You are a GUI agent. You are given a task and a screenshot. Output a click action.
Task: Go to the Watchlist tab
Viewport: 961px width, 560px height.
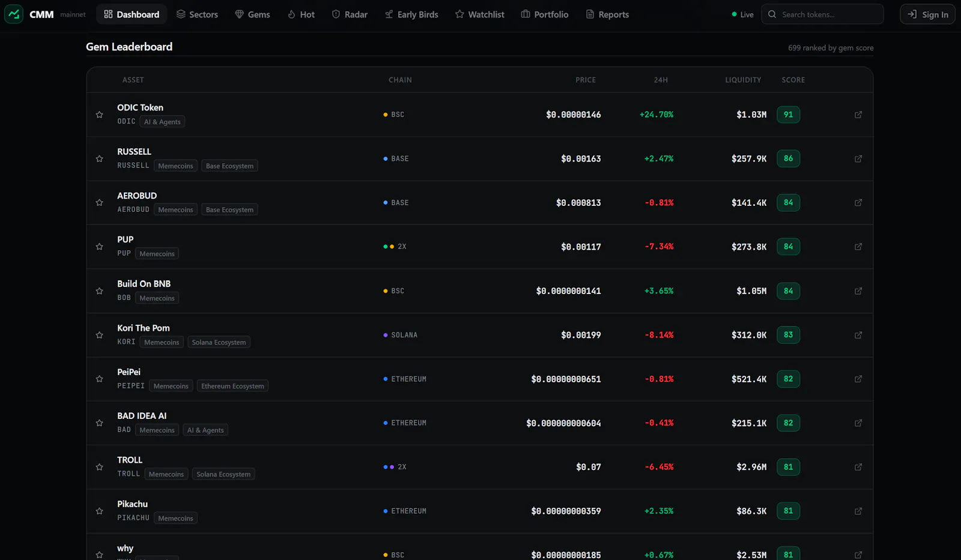coord(479,14)
